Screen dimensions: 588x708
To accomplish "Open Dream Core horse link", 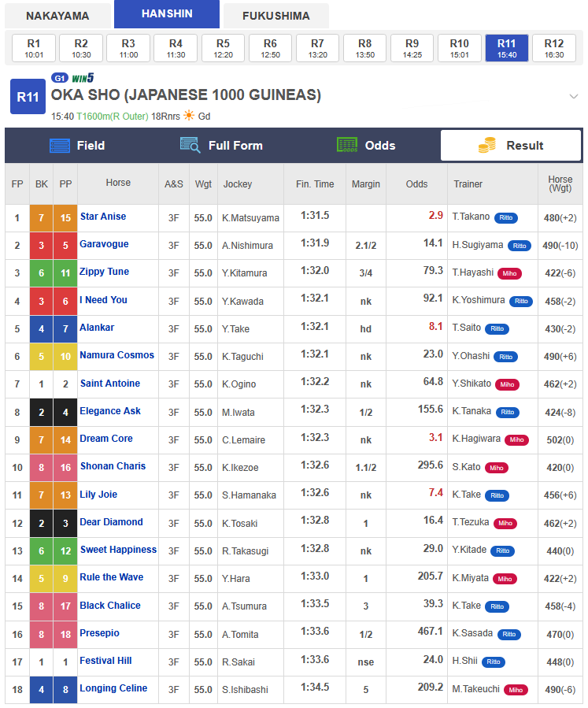I will coord(106,439).
